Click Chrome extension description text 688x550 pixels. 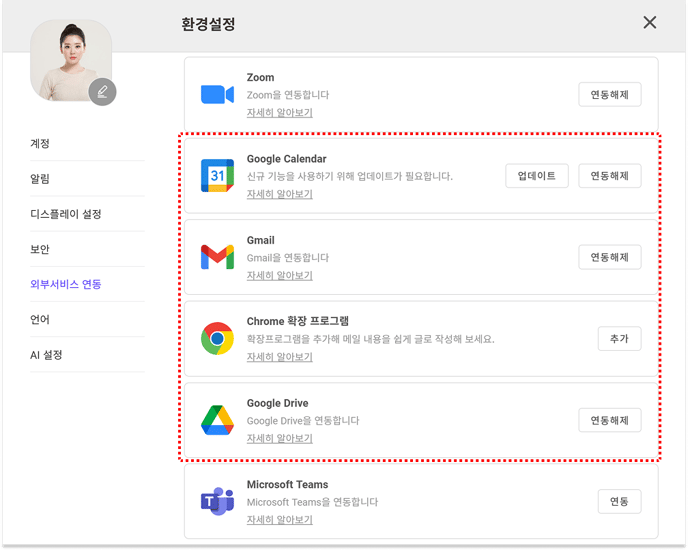tap(370, 339)
